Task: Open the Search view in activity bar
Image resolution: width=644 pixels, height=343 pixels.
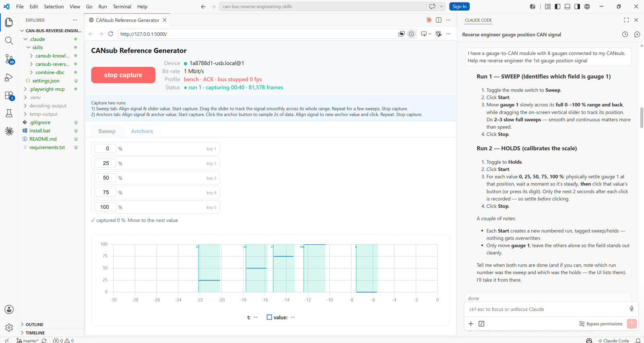Action: click(x=9, y=41)
